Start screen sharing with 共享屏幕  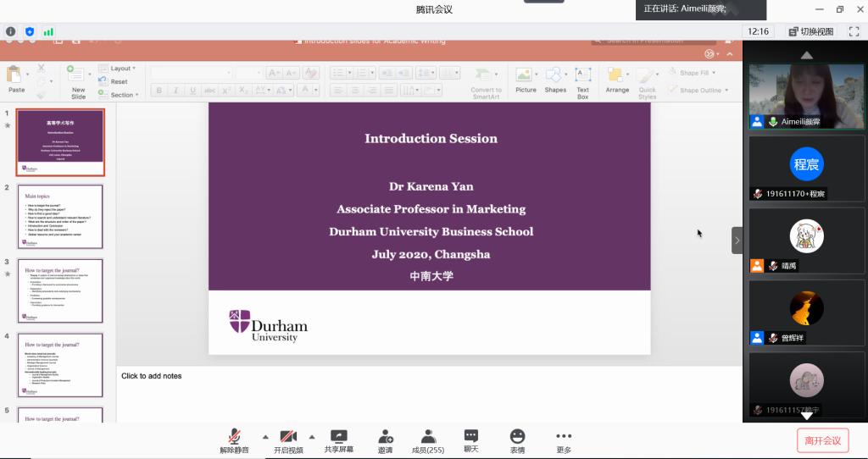[x=339, y=440]
